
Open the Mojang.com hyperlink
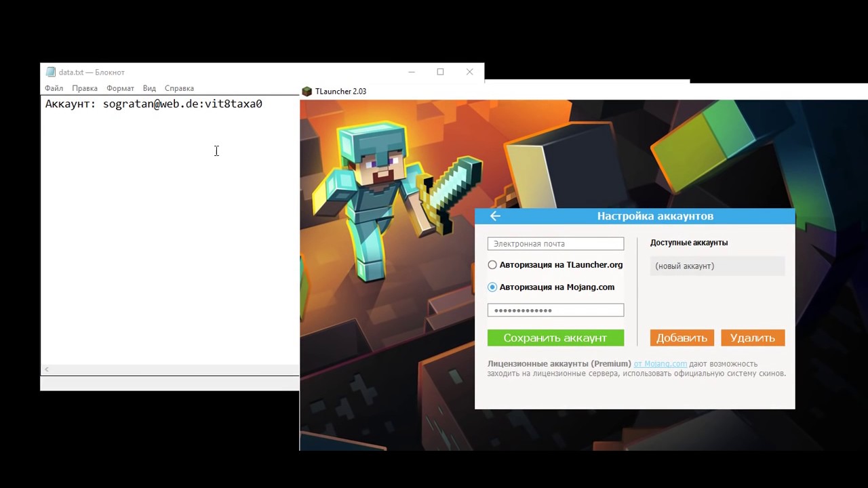pos(660,364)
